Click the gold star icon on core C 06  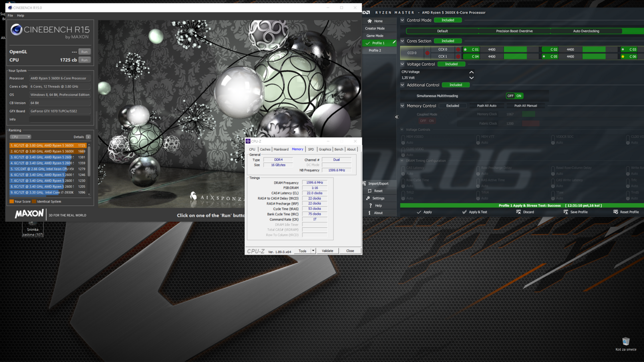[623, 56]
